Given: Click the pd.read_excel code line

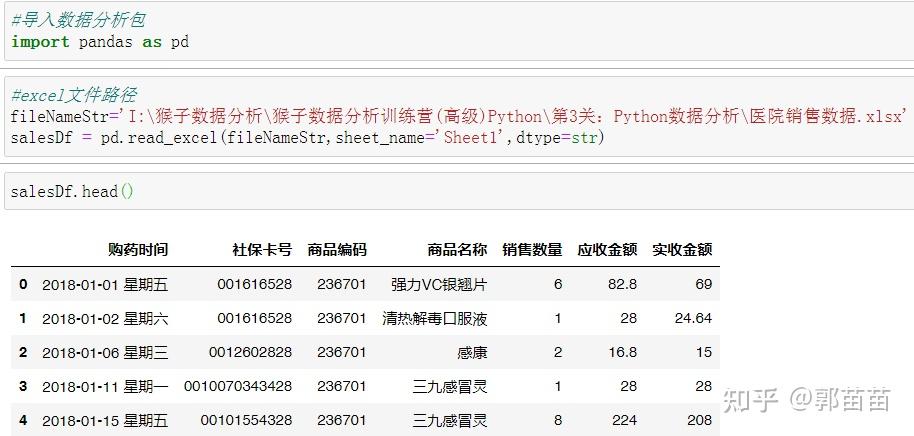Looking at the screenshot, I should (307, 138).
